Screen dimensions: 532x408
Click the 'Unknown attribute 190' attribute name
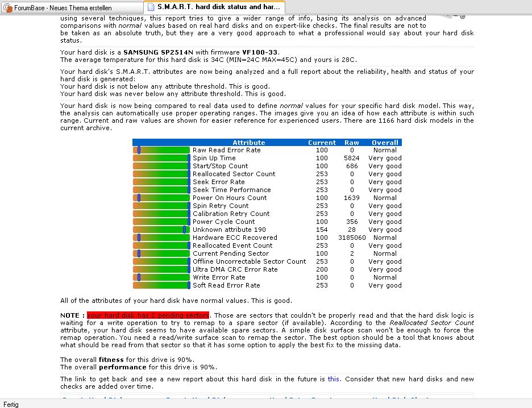(x=230, y=230)
